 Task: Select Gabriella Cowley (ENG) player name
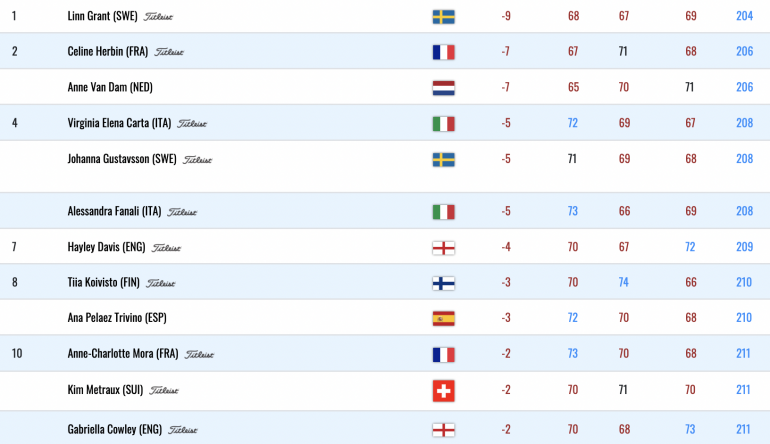115,429
